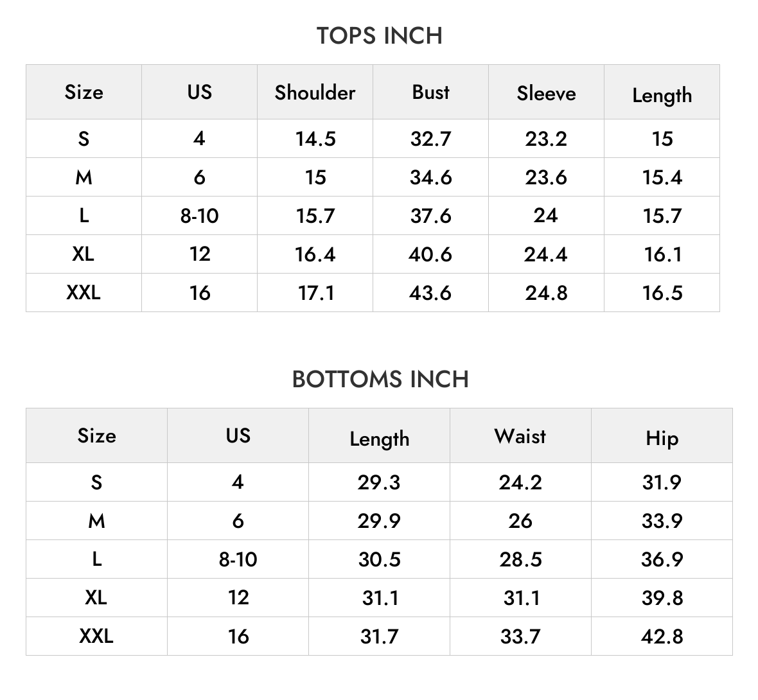Click the 23.6 sleeve value

coord(546,177)
